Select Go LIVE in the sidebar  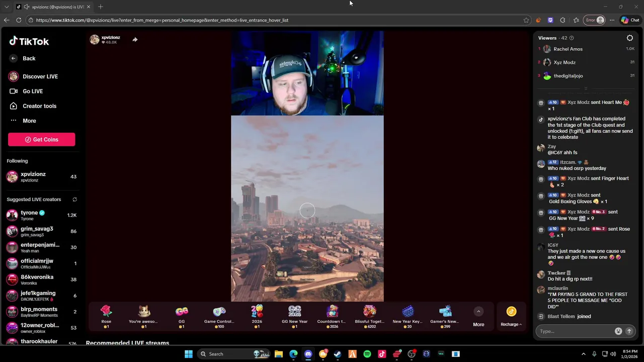pos(26,91)
